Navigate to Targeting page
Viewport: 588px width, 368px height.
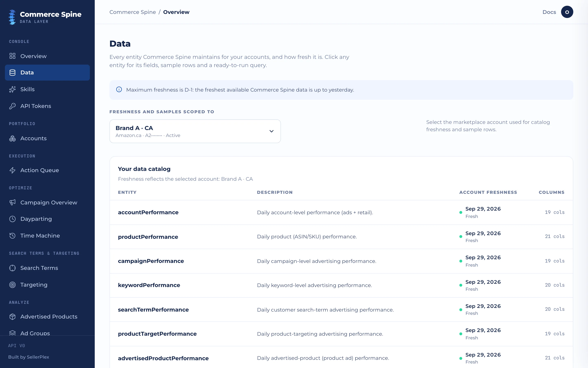pos(47,285)
